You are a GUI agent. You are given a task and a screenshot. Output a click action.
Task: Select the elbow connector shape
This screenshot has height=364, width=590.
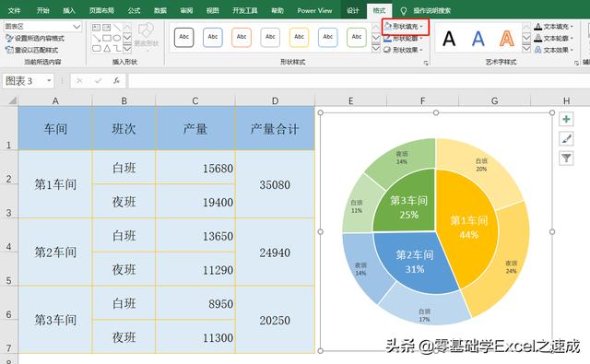coord(117,49)
